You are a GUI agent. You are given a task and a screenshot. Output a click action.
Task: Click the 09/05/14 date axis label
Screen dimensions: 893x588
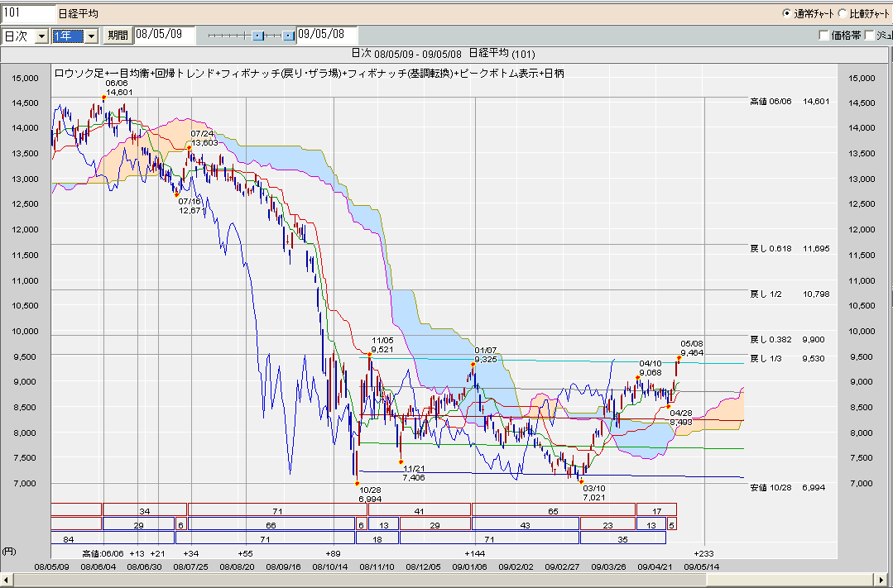point(702,567)
